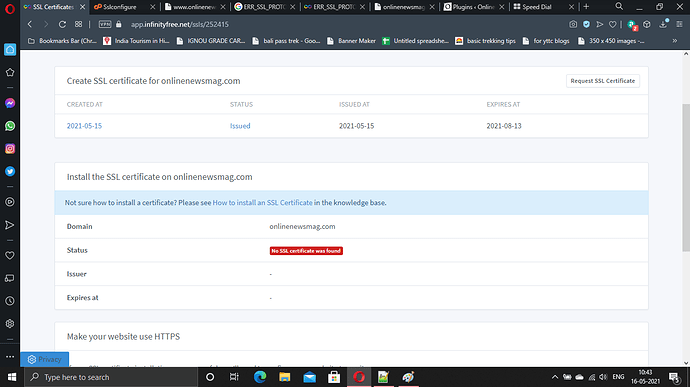Open Twitter in the sidebar
The image size is (690, 387).
coord(10,171)
